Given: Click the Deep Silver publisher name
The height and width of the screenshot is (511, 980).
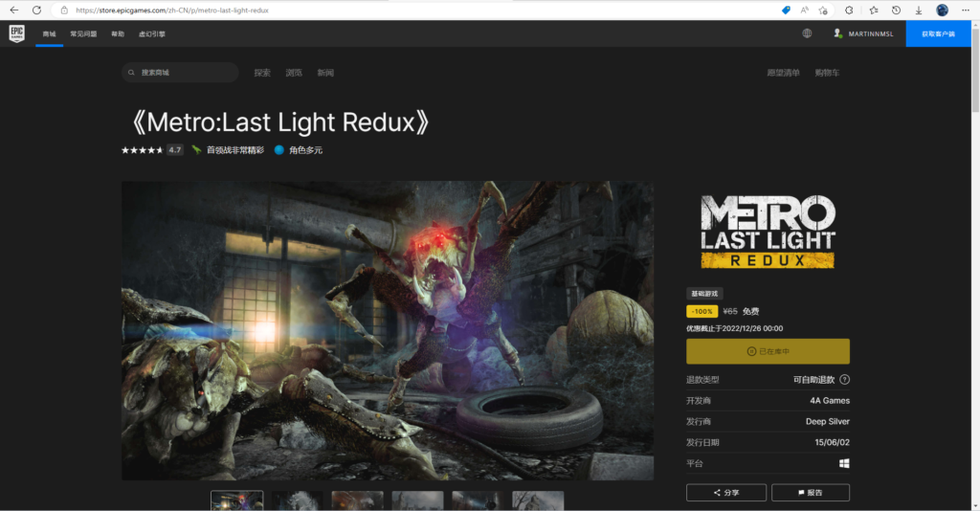Looking at the screenshot, I should click(x=828, y=421).
